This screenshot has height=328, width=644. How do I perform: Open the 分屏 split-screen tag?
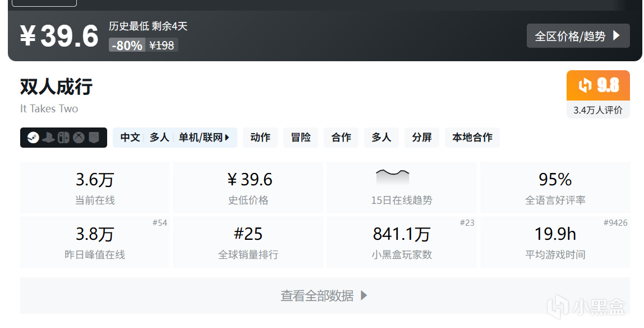click(x=422, y=137)
